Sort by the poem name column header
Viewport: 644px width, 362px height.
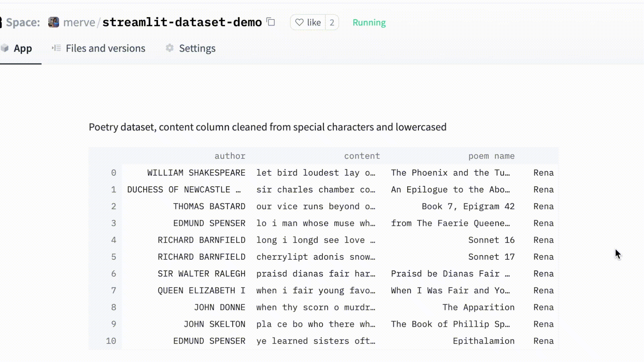pyautogui.click(x=491, y=156)
